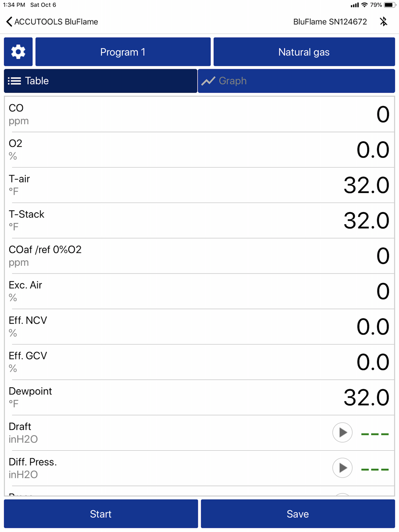
Task: Start the Draft measurement play button
Action: (x=342, y=433)
